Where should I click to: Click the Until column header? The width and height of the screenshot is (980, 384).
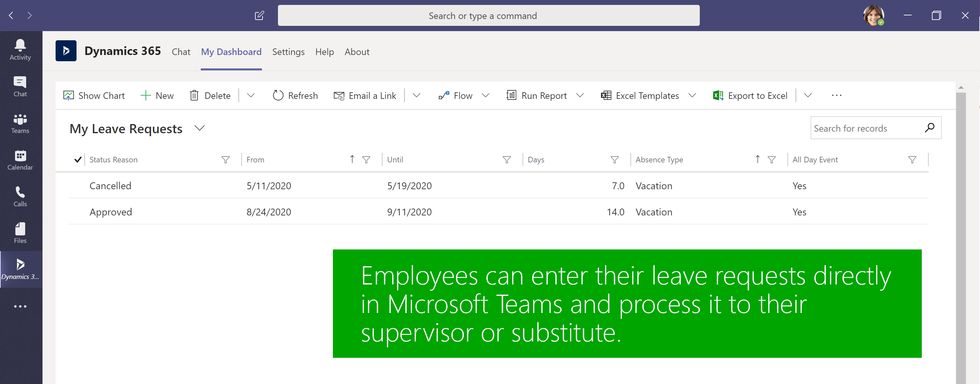tap(395, 160)
